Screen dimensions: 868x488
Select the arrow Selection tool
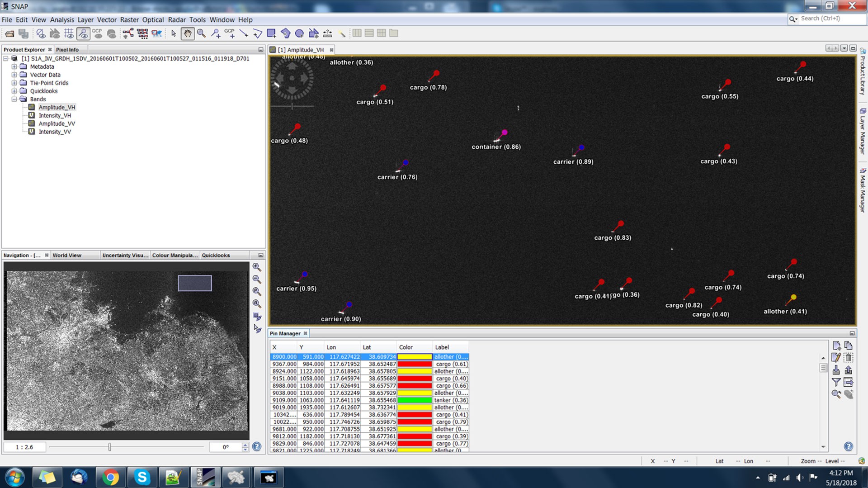[x=174, y=33]
